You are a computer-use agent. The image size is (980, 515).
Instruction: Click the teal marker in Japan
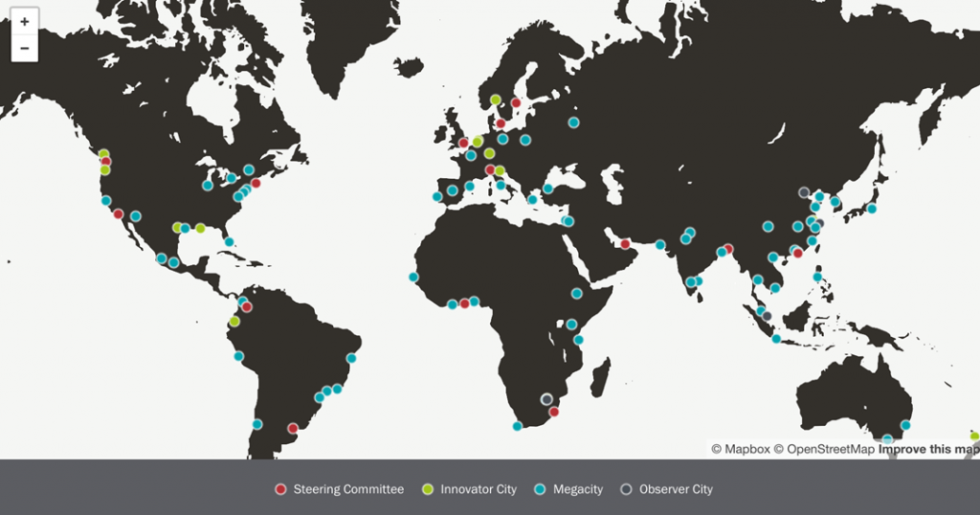pos(871,209)
